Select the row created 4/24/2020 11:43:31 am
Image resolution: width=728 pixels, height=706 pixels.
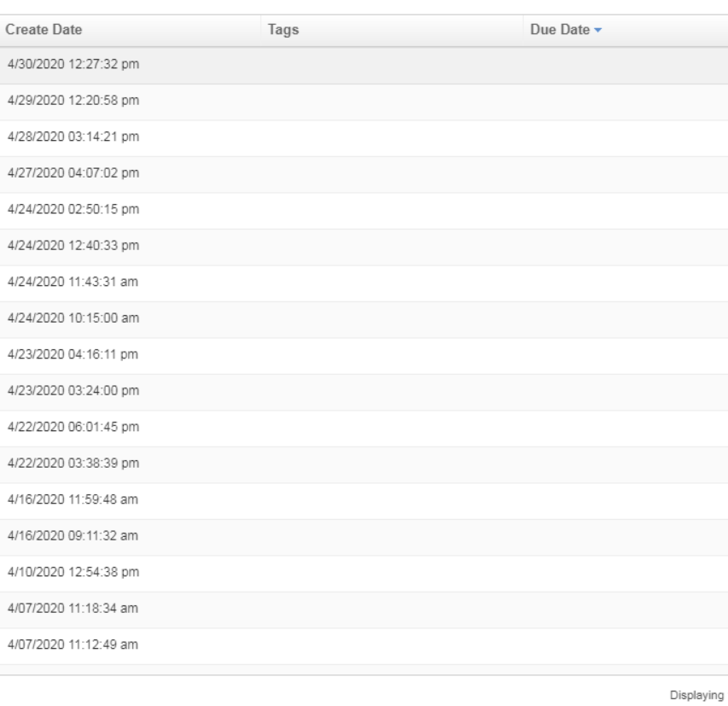73,283
